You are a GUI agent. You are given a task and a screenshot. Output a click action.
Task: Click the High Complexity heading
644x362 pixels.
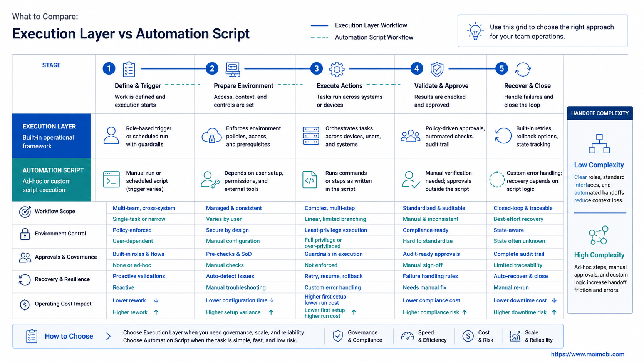(599, 255)
